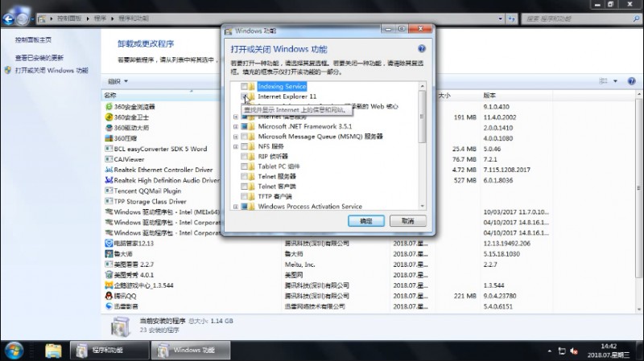Click the 360安全浏览器 program icon

109,107
